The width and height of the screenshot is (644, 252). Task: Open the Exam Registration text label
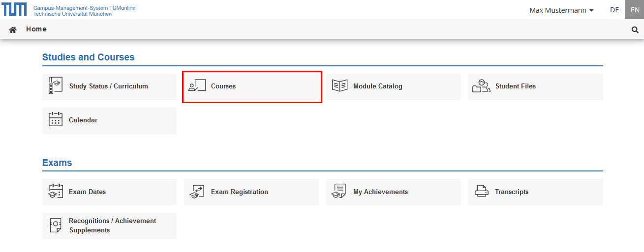click(239, 192)
